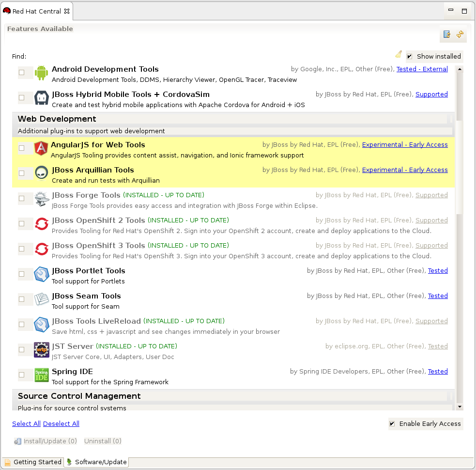Check the JBoss Portlet Tools checkbox
This screenshot has height=470, width=476.
(x=22, y=274)
